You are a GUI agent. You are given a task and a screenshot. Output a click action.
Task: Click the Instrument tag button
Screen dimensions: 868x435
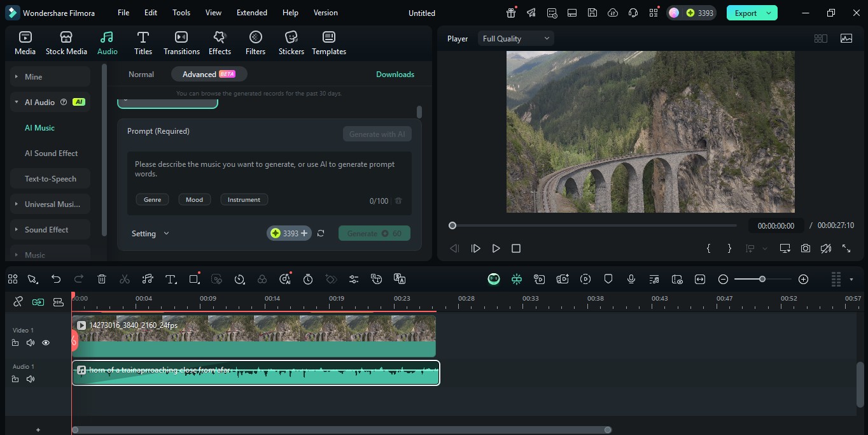pos(244,199)
